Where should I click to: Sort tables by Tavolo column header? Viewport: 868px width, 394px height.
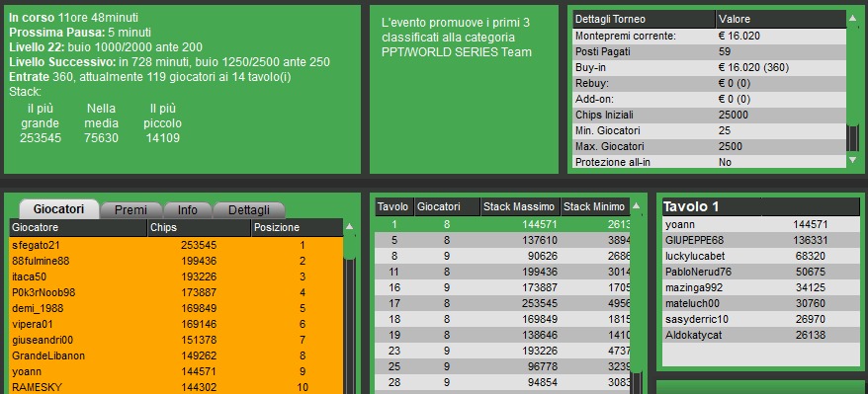pyautogui.click(x=394, y=206)
